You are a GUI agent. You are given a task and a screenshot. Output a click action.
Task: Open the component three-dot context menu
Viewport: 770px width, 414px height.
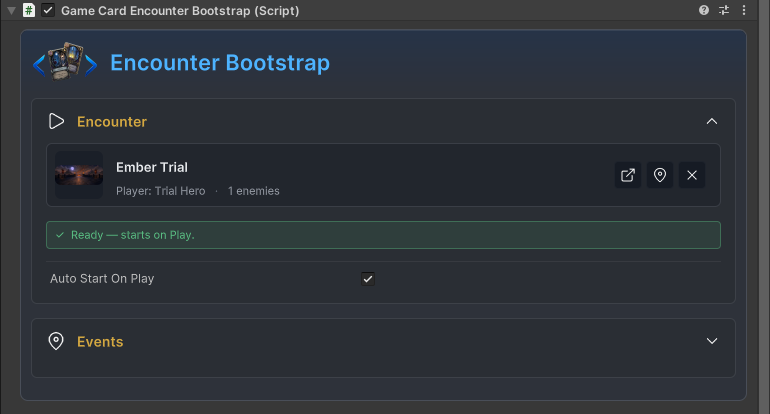pyautogui.click(x=744, y=10)
